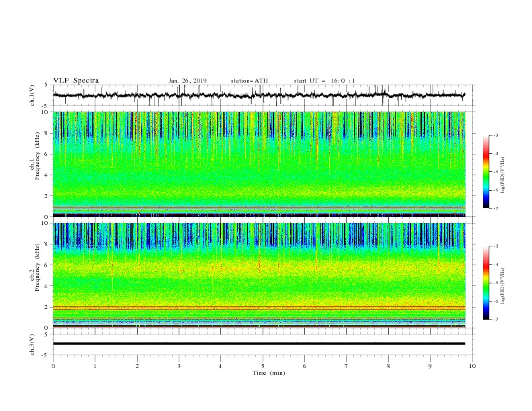Screen dimensions: 532x411
Task: Click the "VLF Spectra" title text
Action: tap(76, 81)
